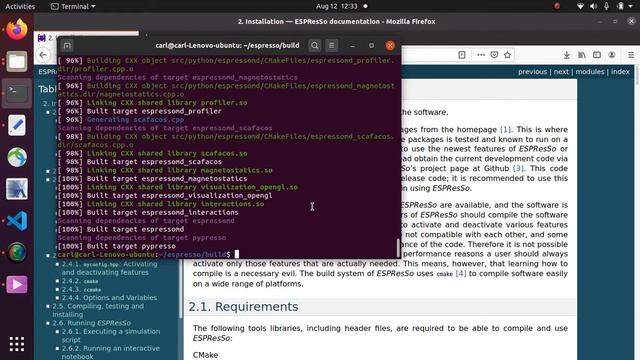Open the X-logo application in the dock
This screenshot has height=360, width=640.
coord(17,189)
